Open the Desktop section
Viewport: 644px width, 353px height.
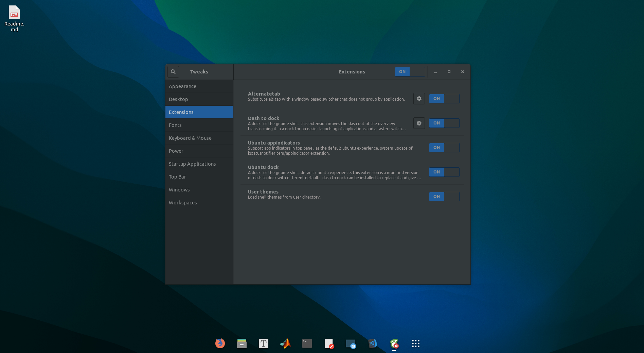click(x=199, y=99)
